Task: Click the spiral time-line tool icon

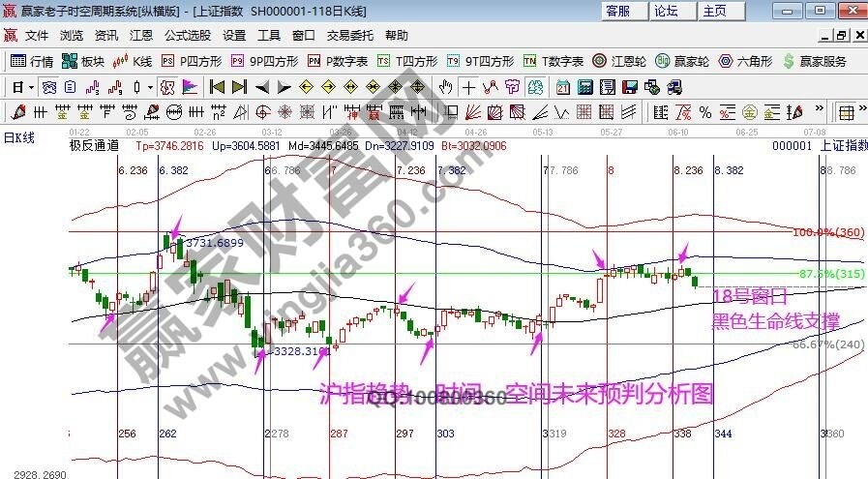Action: (129, 112)
